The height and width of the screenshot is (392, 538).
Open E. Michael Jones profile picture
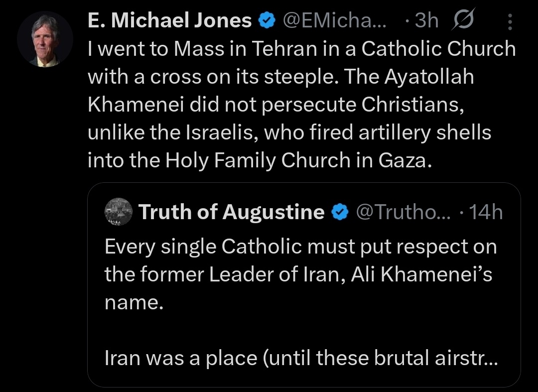(45, 39)
